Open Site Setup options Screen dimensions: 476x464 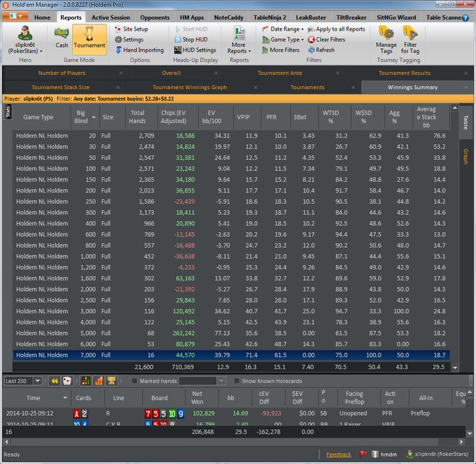pyautogui.click(x=131, y=29)
